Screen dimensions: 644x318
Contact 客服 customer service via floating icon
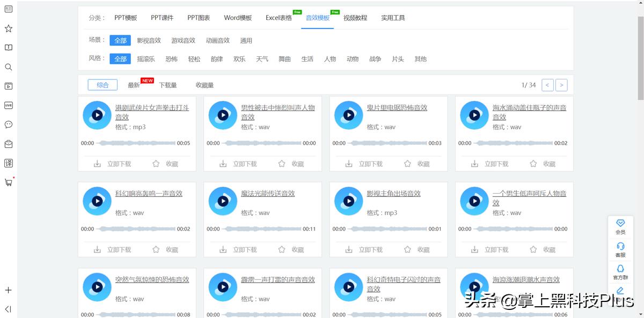tap(620, 248)
